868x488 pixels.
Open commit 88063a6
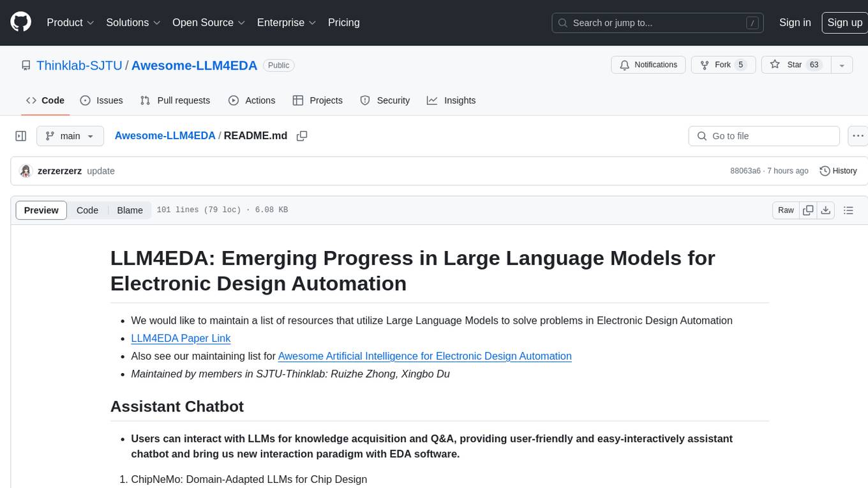pyautogui.click(x=745, y=171)
